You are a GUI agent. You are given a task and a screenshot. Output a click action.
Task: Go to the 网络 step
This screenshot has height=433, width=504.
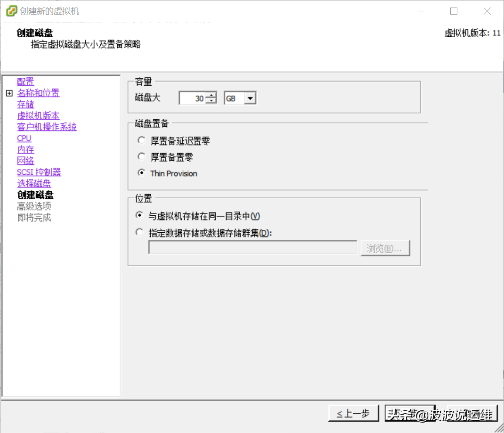point(25,161)
